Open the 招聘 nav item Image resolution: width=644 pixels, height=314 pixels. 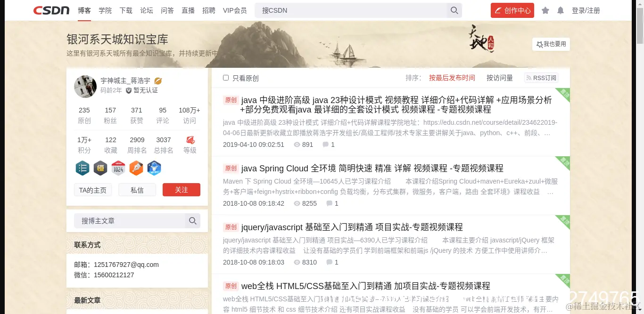pos(209,10)
